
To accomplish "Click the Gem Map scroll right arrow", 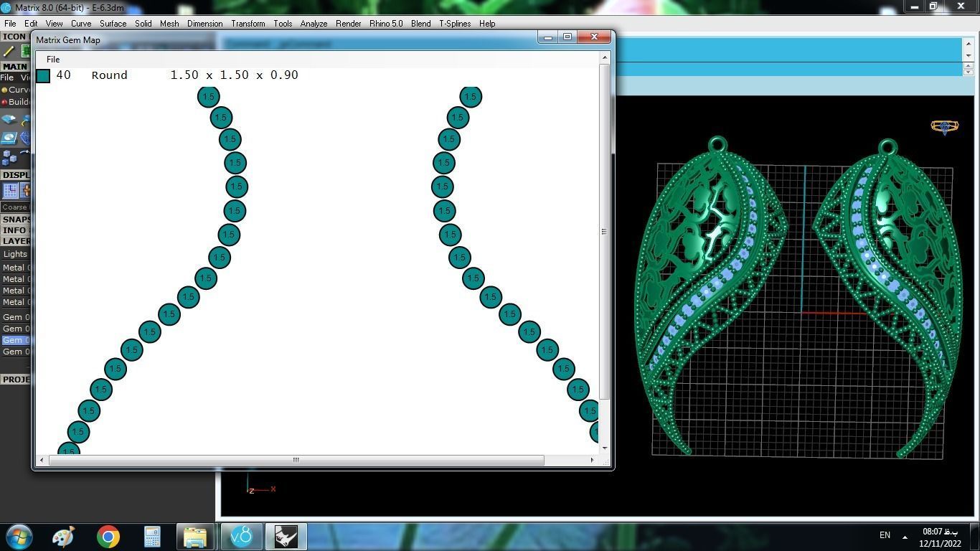I will (x=592, y=460).
